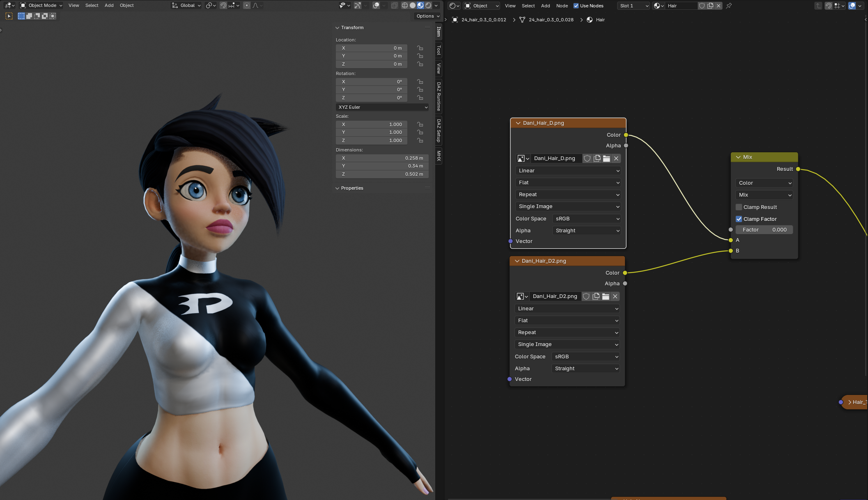This screenshot has width=868, height=500.
Task: Click the 24_hair_0.3_0_0.012 object breadcrumb
Action: [x=484, y=20]
